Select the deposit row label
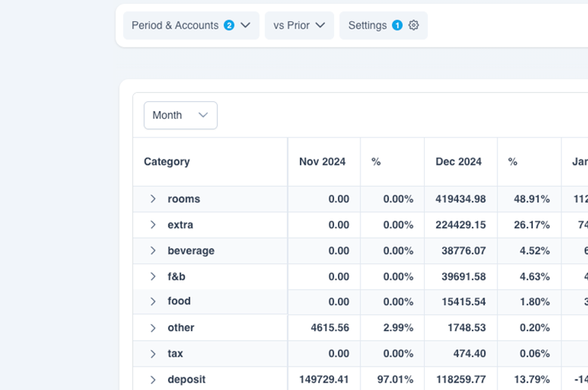Viewport: 588px width, 390px height. 187,379
